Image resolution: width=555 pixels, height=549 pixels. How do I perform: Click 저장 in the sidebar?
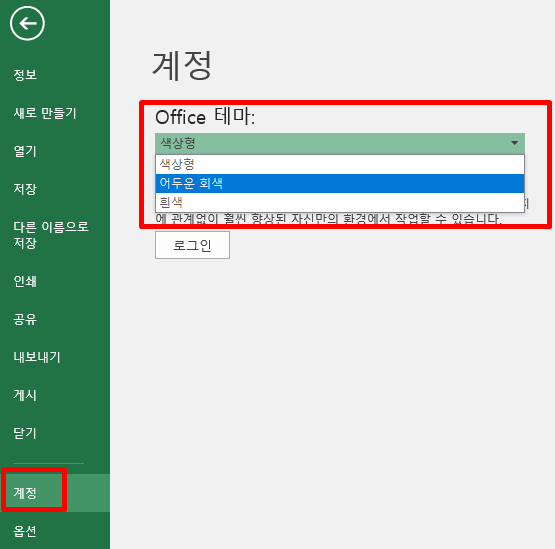pos(25,189)
